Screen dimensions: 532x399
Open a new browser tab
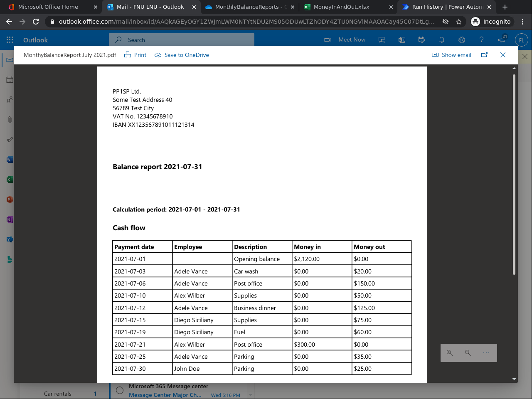(x=505, y=7)
